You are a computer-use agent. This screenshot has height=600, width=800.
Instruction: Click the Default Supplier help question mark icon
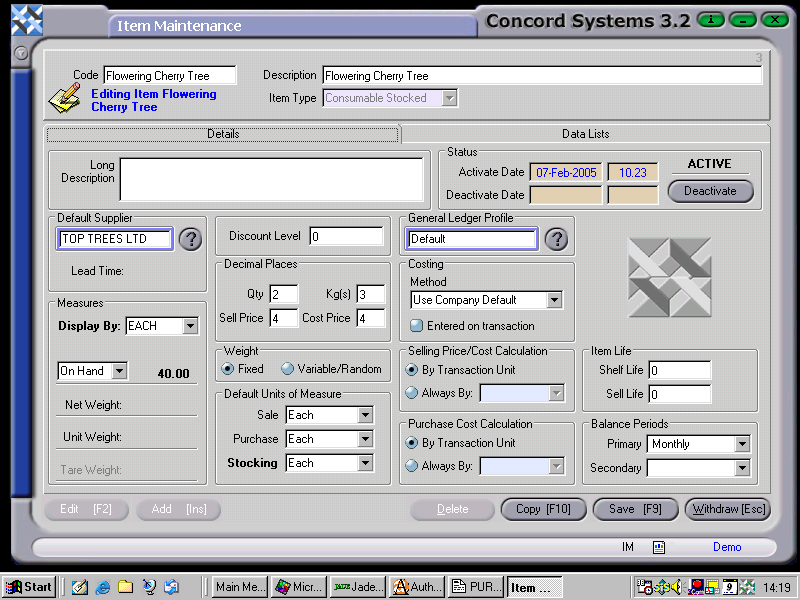(x=190, y=239)
